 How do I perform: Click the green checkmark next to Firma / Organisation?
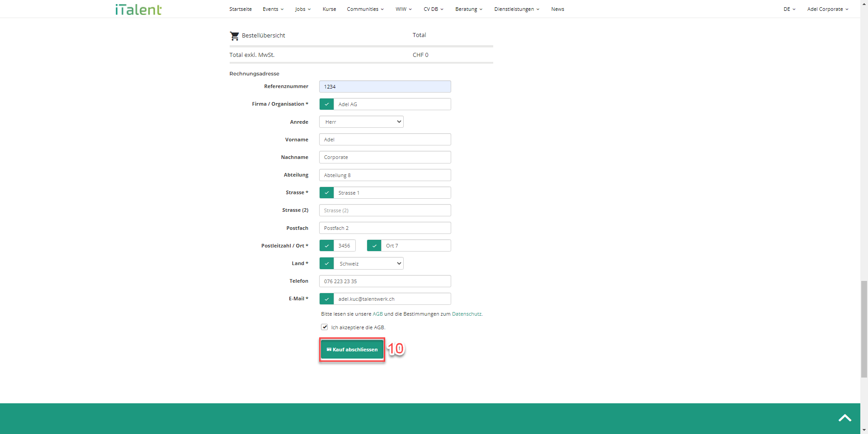[x=326, y=104]
